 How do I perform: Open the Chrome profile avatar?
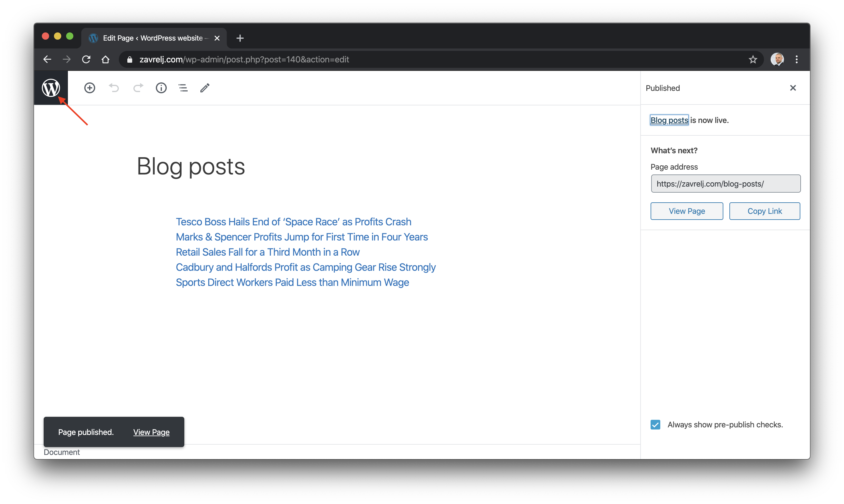777,59
